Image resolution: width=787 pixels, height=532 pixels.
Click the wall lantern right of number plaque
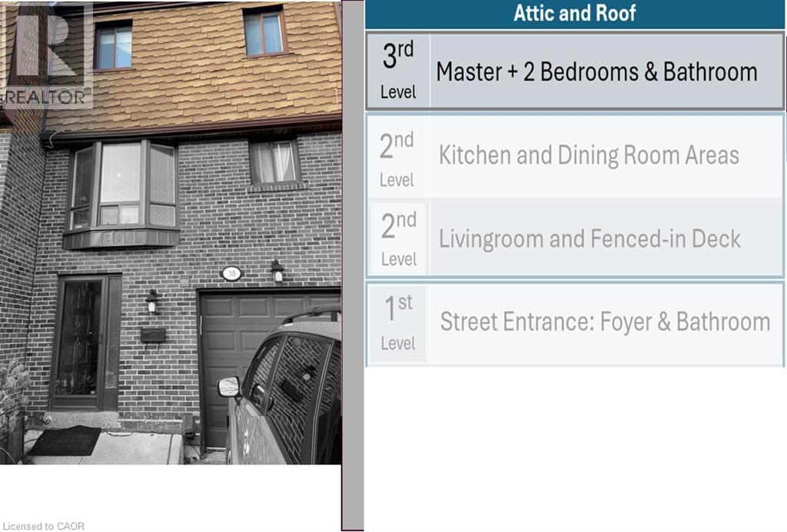coord(277,271)
